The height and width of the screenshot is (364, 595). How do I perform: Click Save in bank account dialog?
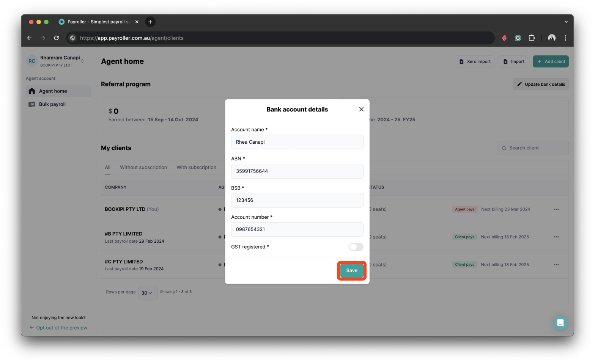pos(351,270)
